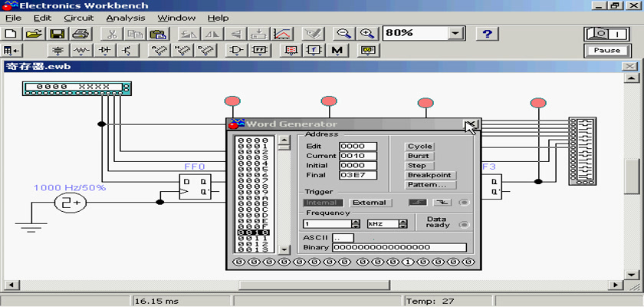Open the Analysis menu
Image resolution: width=644 pixels, height=307 pixels.
(124, 17)
